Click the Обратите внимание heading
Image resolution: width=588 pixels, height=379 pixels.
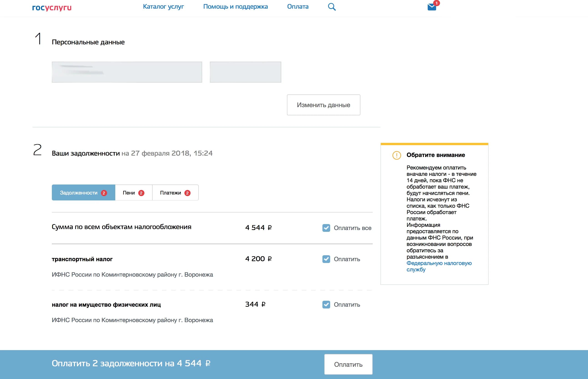pos(435,155)
